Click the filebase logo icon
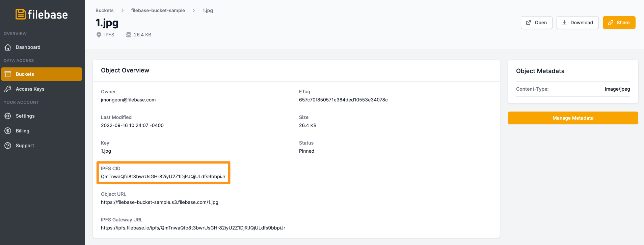The height and width of the screenshot is (245, 644). pos(21,14)
